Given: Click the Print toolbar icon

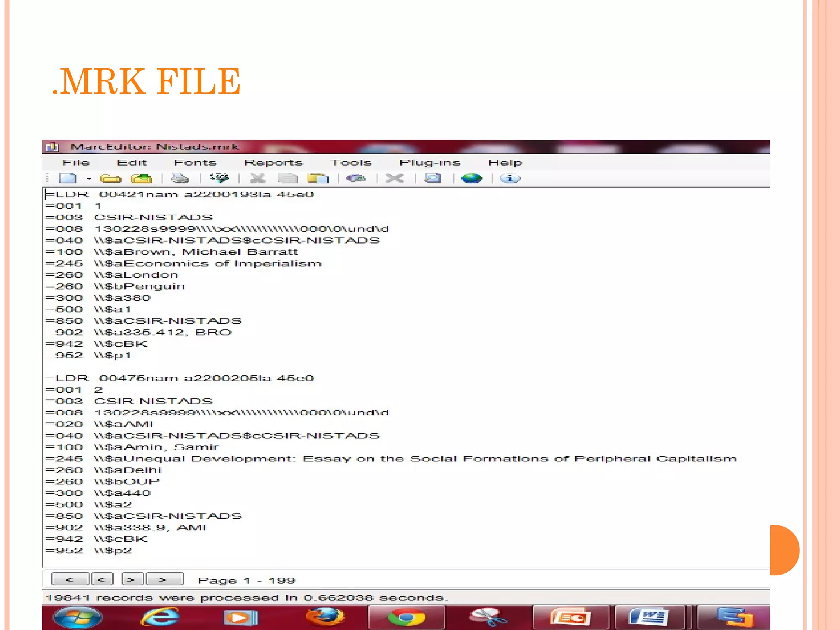Looking at the screenshot, I should tap(180, 178).
